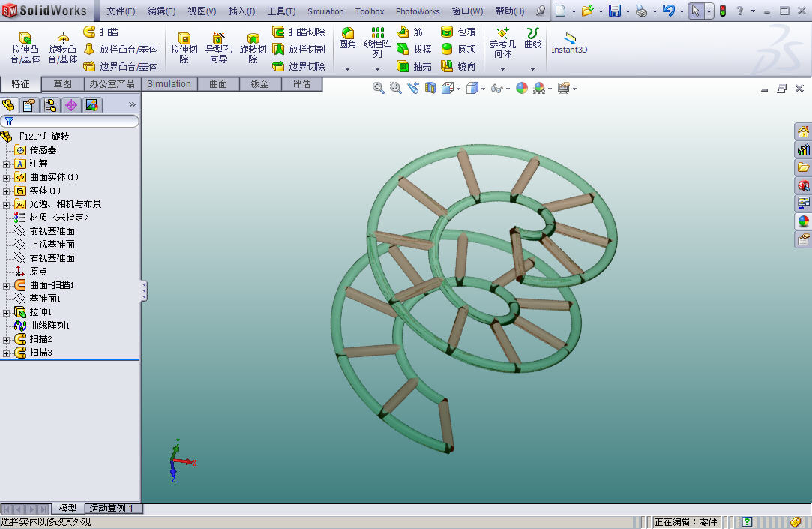Expand the 曲面-扫描1 feature node
The height and width of the screenshot is (529, 812).
tap(6, 285)
